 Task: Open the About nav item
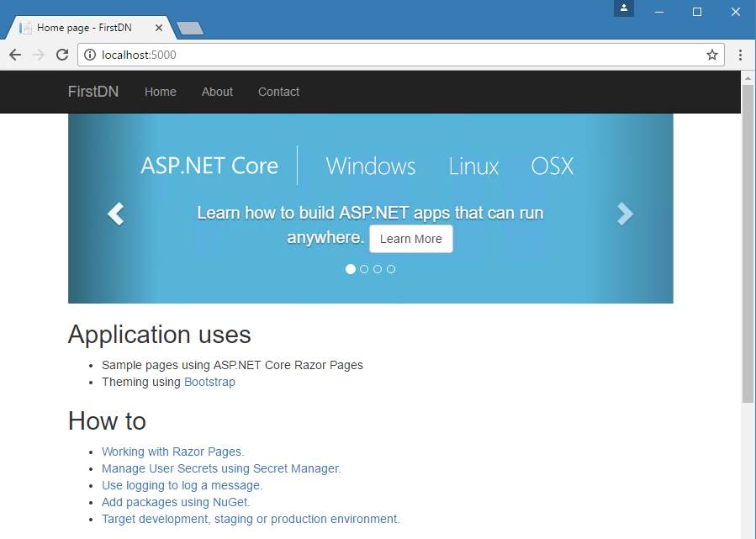point(217,92)
